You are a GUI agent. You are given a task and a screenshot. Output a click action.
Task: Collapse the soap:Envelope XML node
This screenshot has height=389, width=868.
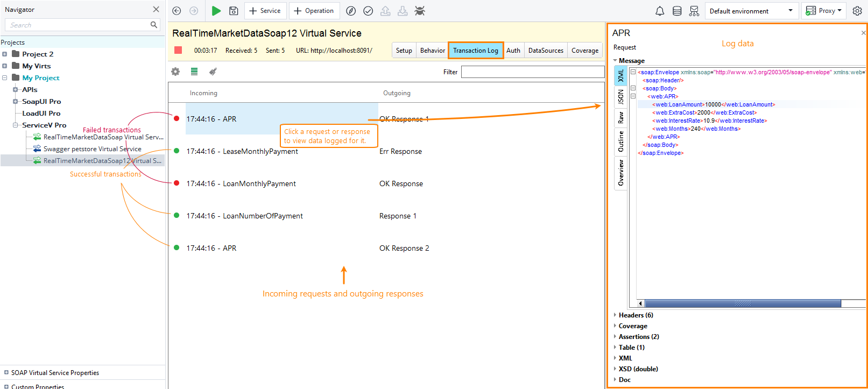click(633, 72)
